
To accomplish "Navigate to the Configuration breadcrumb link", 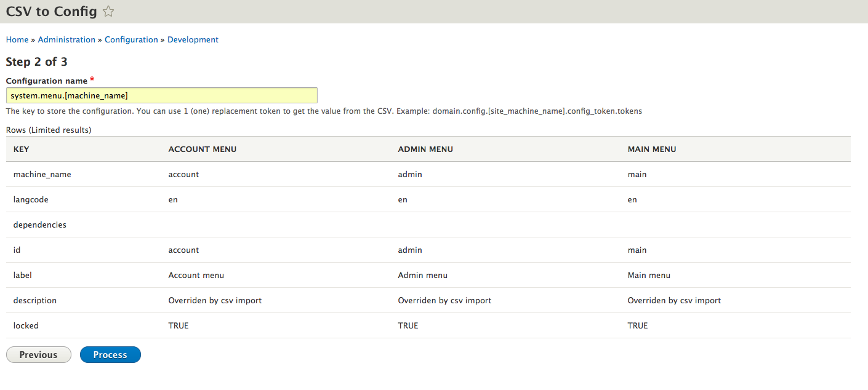I will pyautogui.click(x=131, y=39).
